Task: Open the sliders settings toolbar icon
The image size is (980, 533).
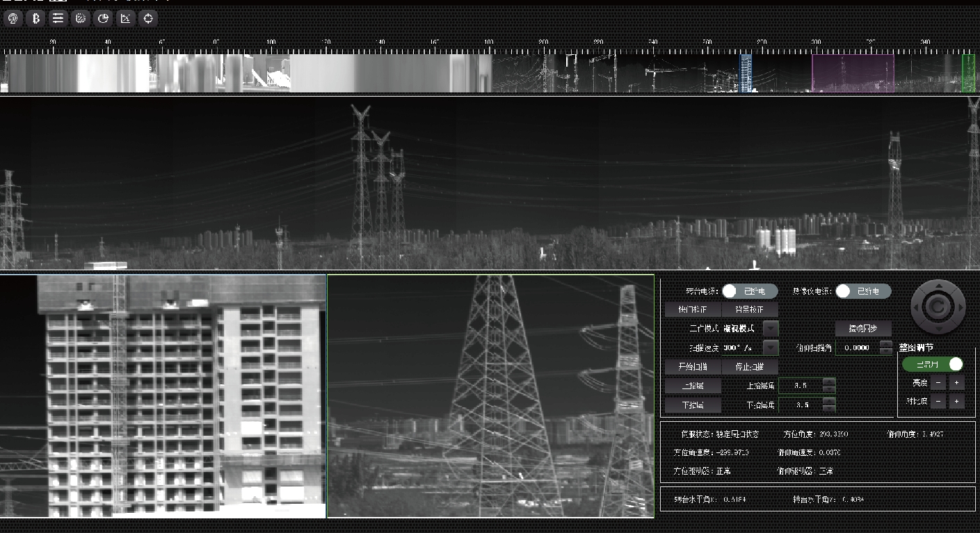Action: coord(58,18)
